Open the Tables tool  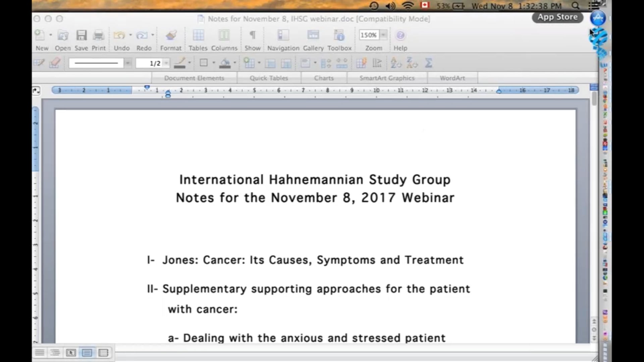click(x=198, y=35)
